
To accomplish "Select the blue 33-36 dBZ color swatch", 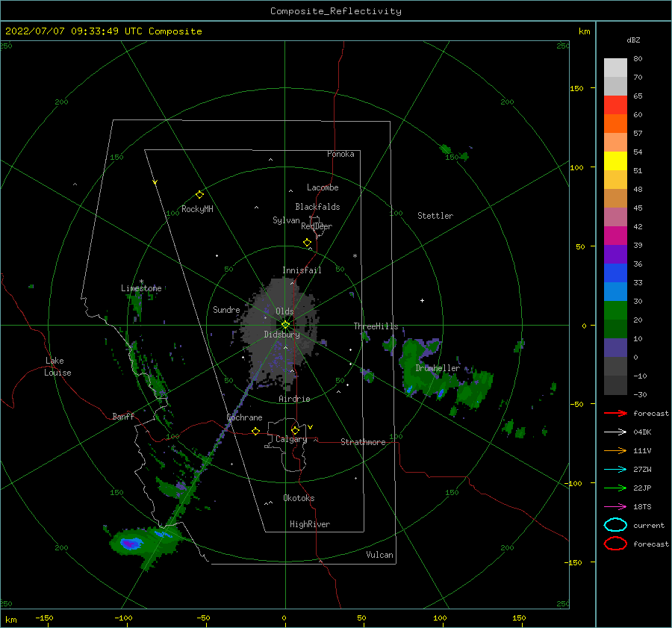I will 615,273.
